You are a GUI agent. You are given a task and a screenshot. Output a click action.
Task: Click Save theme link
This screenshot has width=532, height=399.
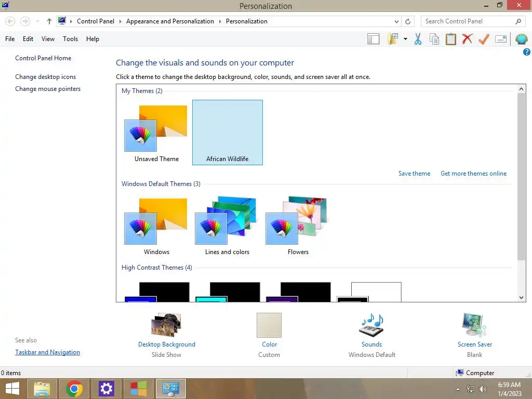(414, 174)
